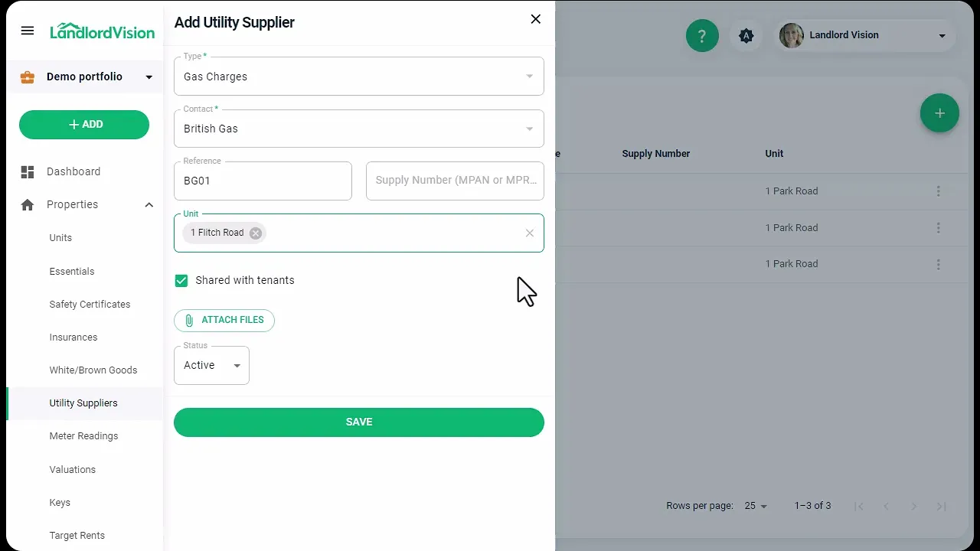This screenshot has height=551, width=980.
Task: Open the three-dot menu on the first row
Action: 939,191
